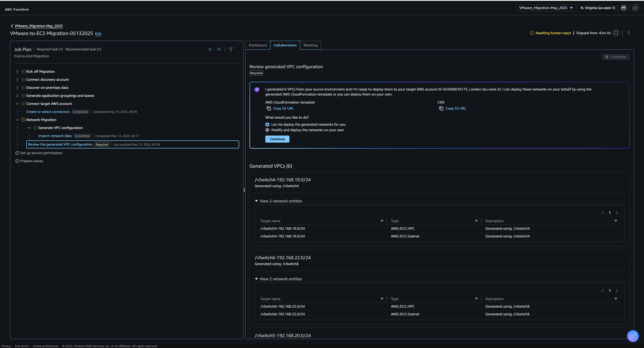
Task: Collapse the Network Migration tree node
Action: (x=17, y=120)
